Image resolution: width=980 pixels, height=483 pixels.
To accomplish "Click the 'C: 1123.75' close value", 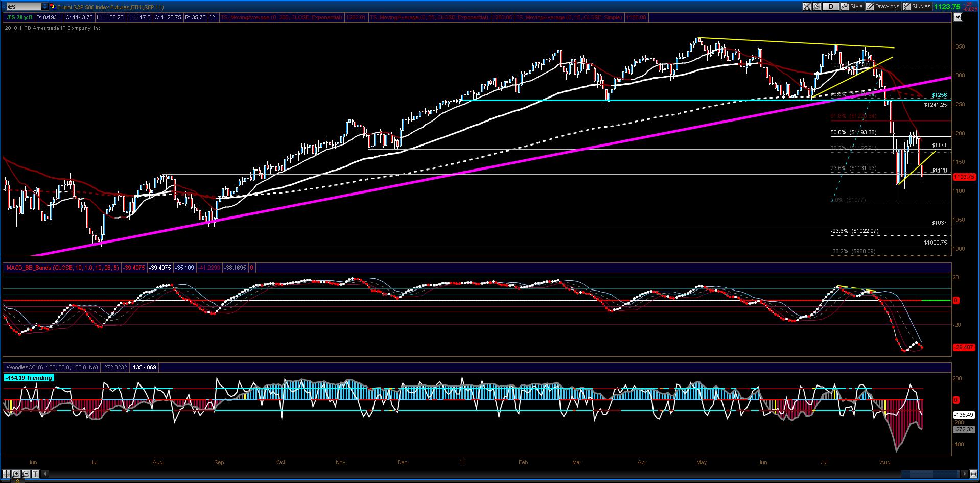I will click(168, 17).
